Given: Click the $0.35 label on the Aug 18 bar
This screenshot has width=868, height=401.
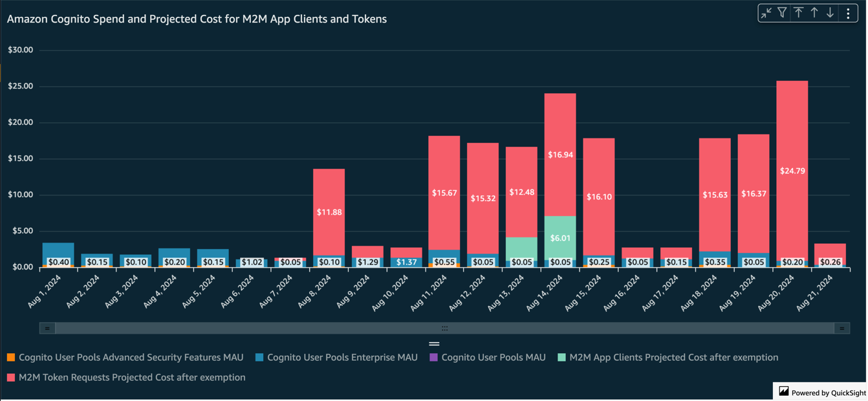Looking at the screenshot, I should [715, 262].
